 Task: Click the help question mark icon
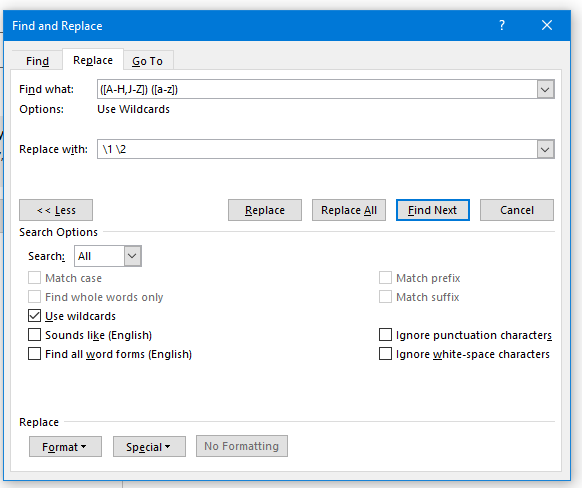pyautogui.click(x=502, y=25)
